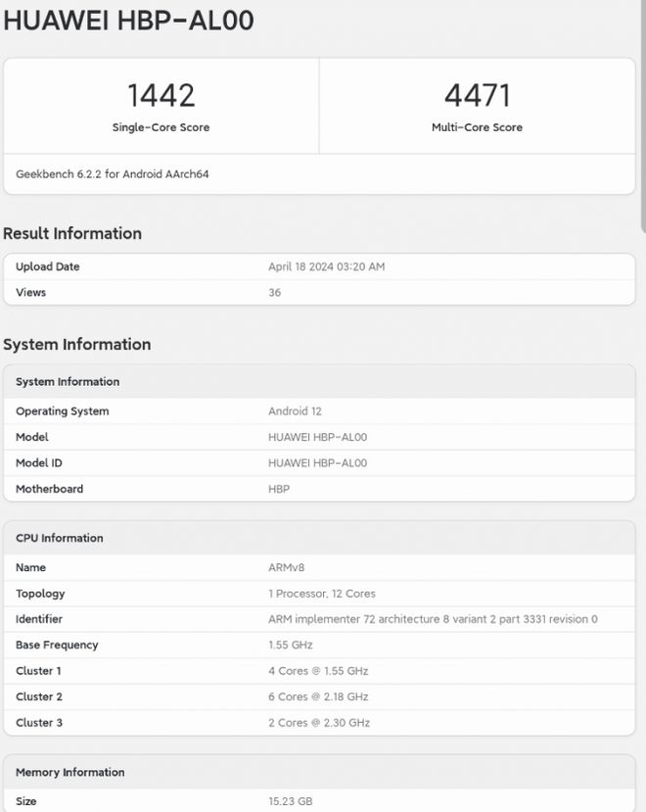The image size is (646, 812).
Task: Click the Result Information heading
Action: point(72,233)
